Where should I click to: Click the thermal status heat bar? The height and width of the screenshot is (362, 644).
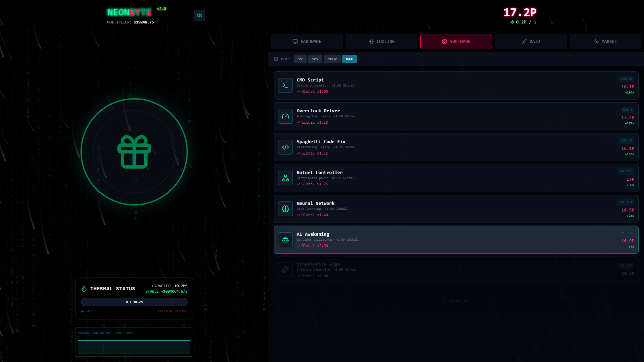[x=134, y=302]
